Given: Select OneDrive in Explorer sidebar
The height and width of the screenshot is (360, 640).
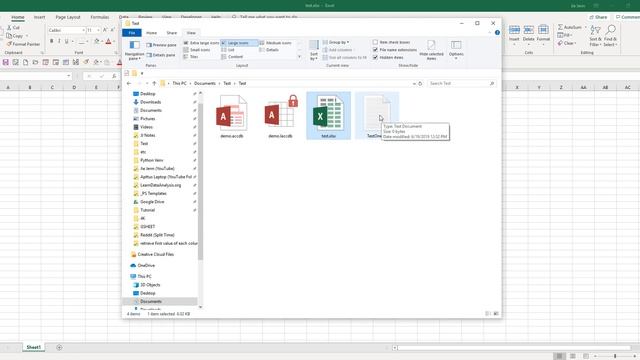Looking at the screenshot, I should point(146,265).
